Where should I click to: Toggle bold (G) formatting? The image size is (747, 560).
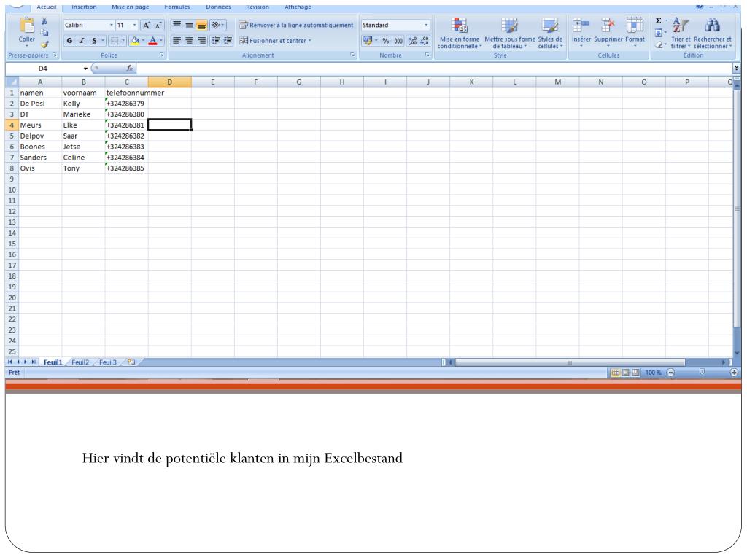pos(69,41)
